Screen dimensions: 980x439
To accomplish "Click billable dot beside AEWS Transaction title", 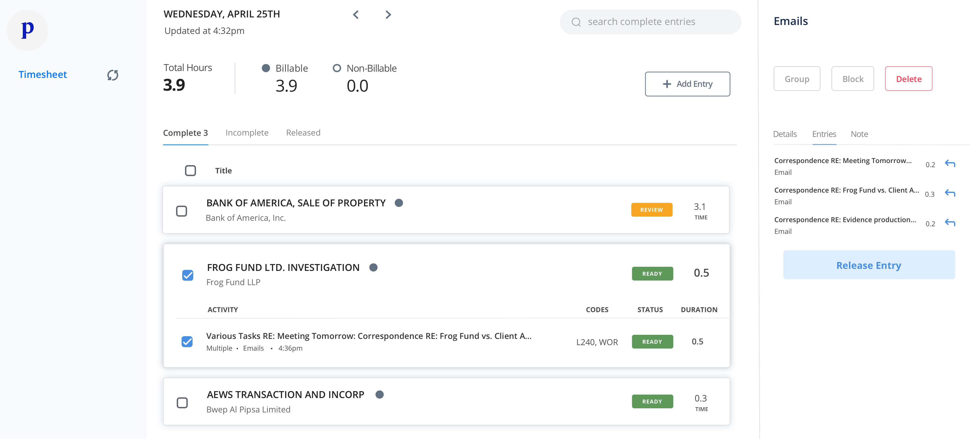I will [x=379, y=395].
